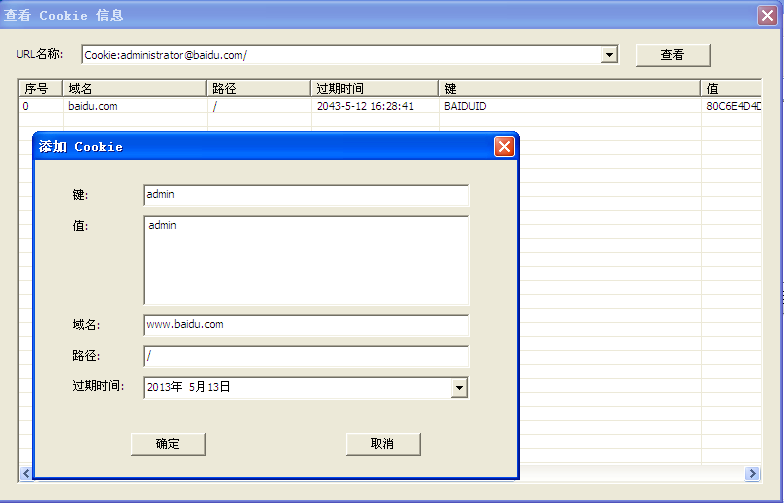Select the 5月 month in expiry date
This screenshot has width=784, height=503.
click(197, 387)
